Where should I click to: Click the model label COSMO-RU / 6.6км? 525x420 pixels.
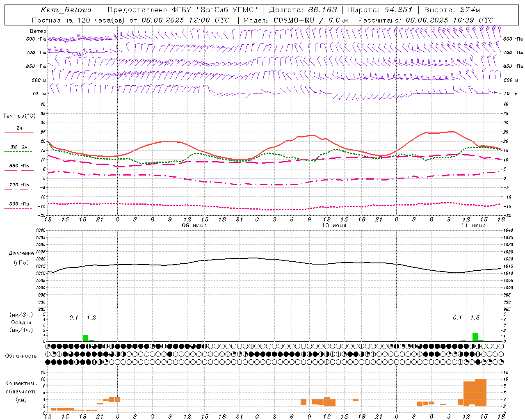pyautogui.click(x=310, y=20)
